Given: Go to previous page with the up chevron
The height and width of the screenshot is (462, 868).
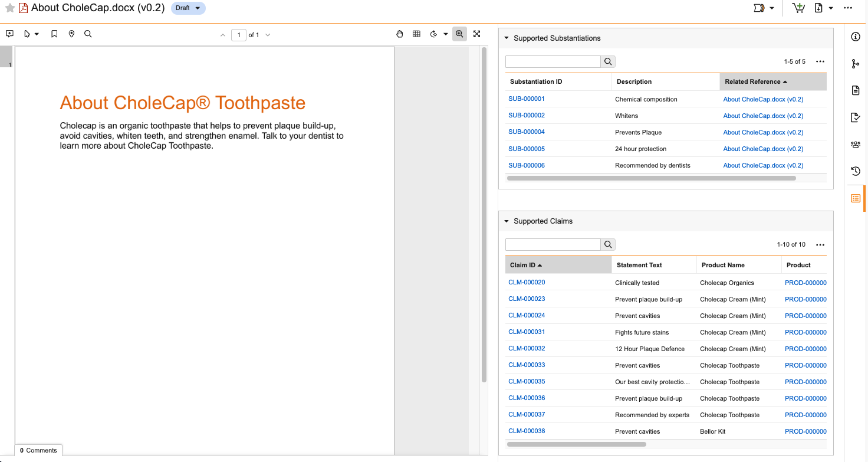Looking at the screenshot, I should click(223, 35).
